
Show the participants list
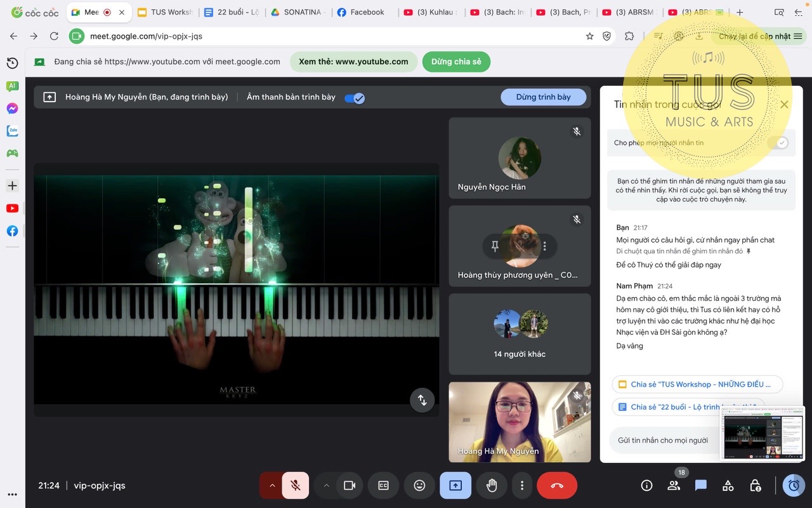[674, 485]
